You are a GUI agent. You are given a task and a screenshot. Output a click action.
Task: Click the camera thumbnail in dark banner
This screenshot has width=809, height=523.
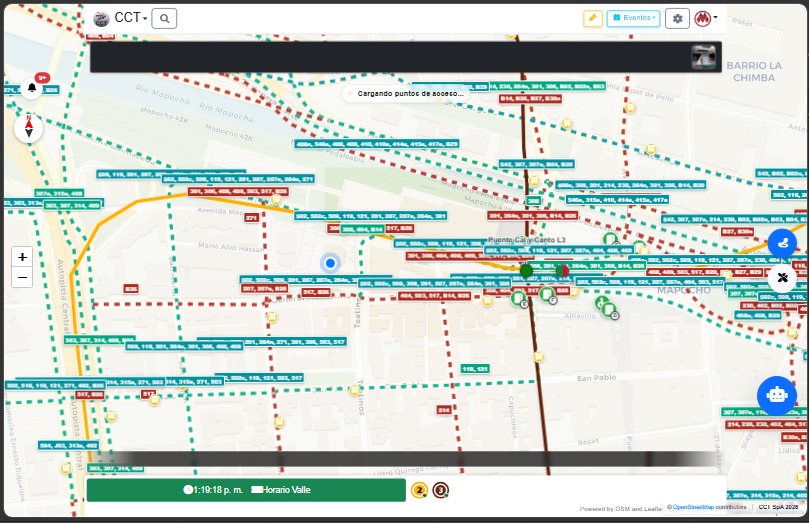[x=703, y=57]
